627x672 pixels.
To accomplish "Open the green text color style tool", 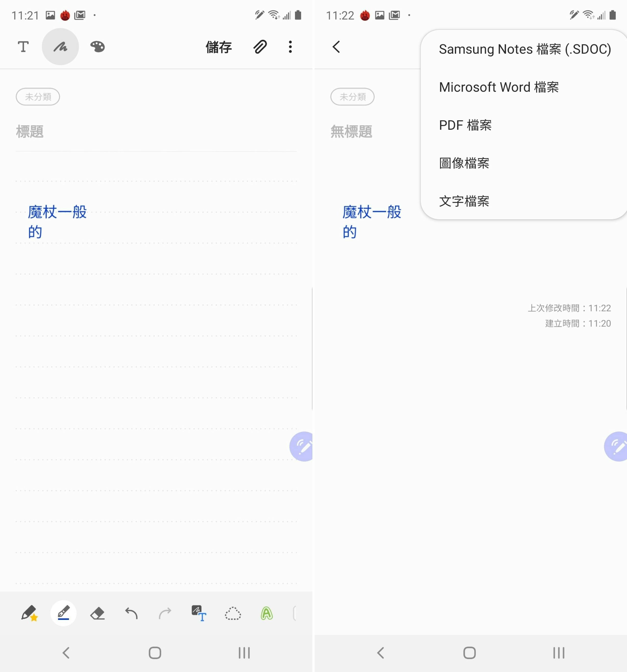I will 266,613.
